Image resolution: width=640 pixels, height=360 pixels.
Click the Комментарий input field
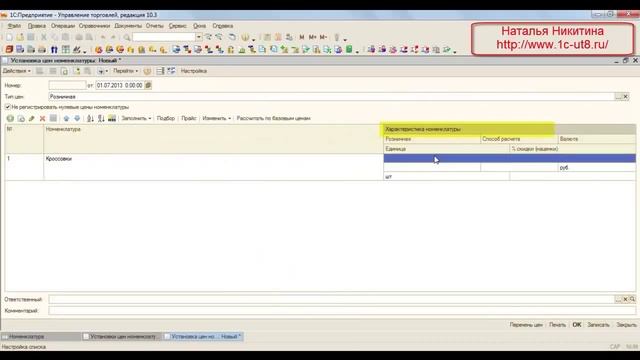[342, 311]
